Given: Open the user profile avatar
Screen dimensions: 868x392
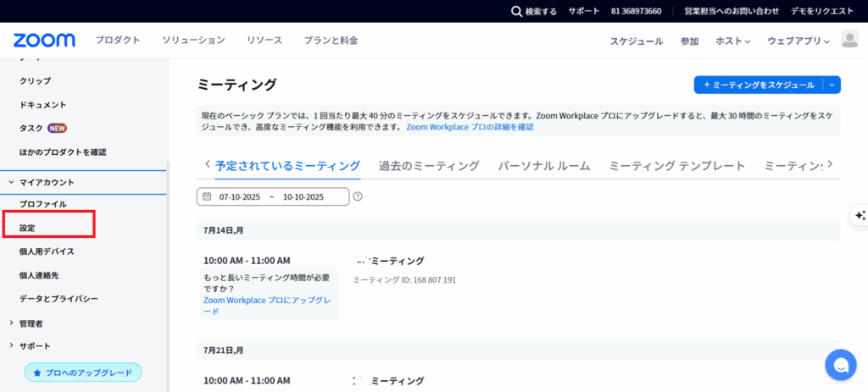Looking at the screenshot, I should pyautogui.click(x=849, y=39).
